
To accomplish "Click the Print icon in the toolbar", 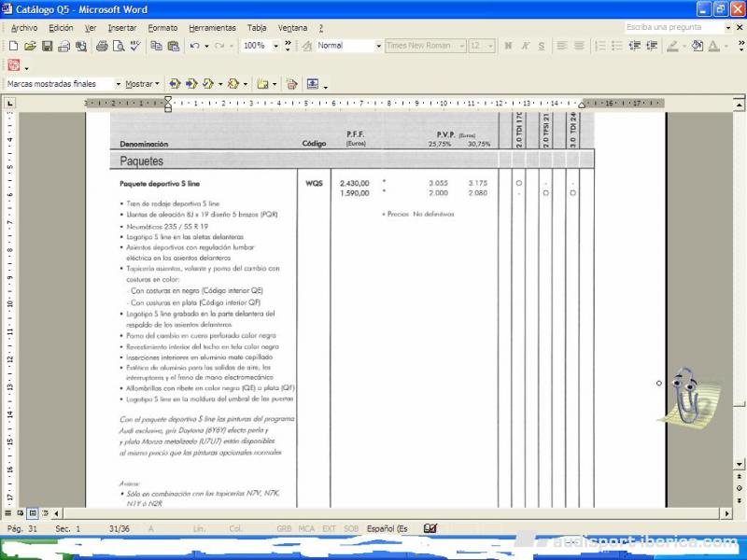I will (102, 46).
